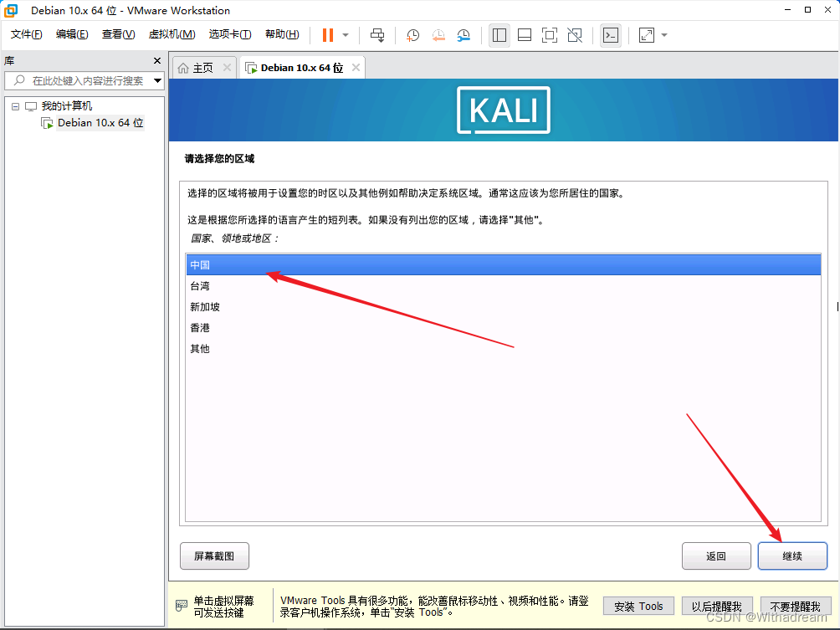This screenshot has height=630, width=840.
Task: Click the 安装 Tools button
Action: tap(638, 607)
